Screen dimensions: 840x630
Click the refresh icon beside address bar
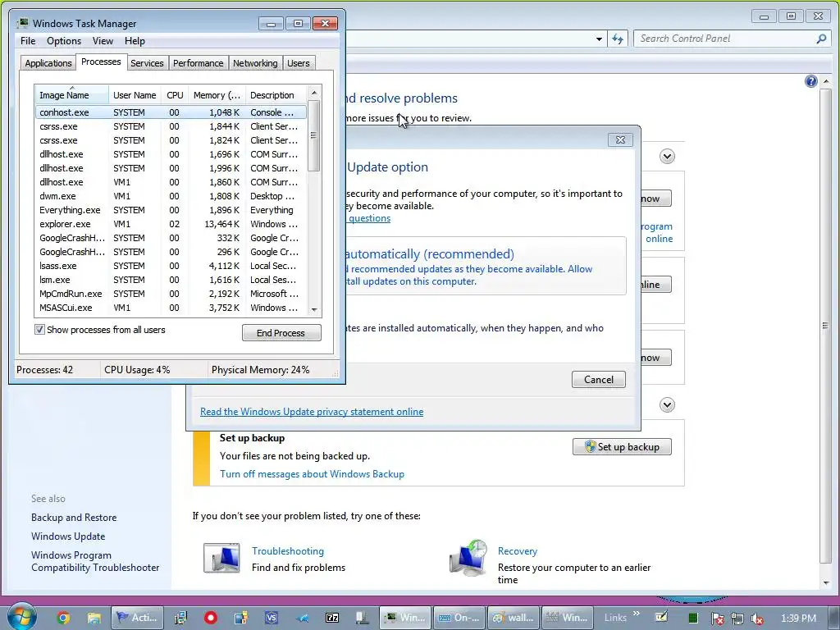tap(618, 39)
